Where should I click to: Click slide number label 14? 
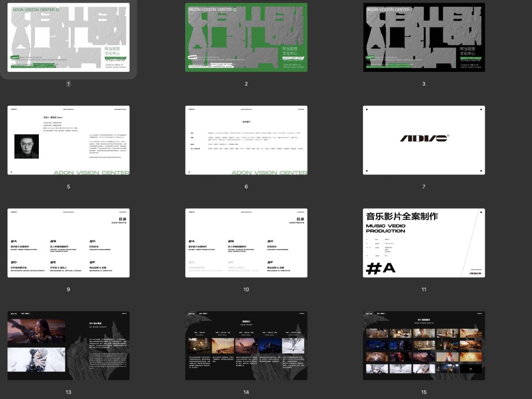tap(246, 392)
